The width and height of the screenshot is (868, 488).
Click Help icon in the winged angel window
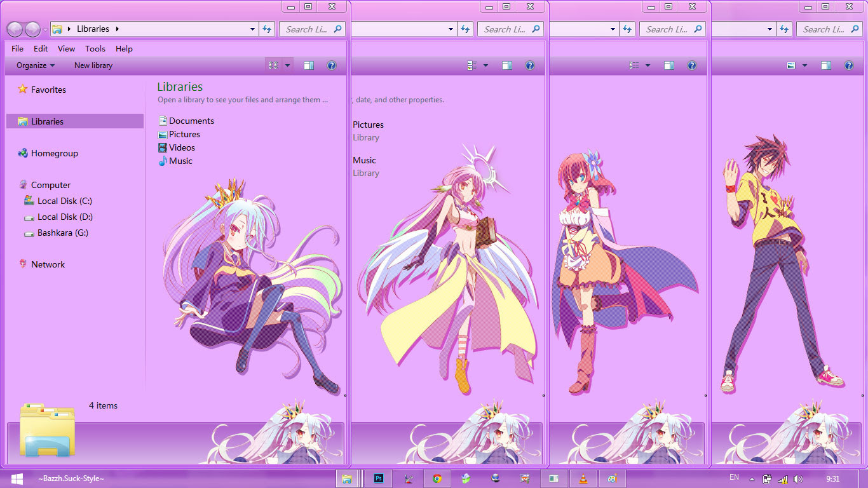[530, 65]
